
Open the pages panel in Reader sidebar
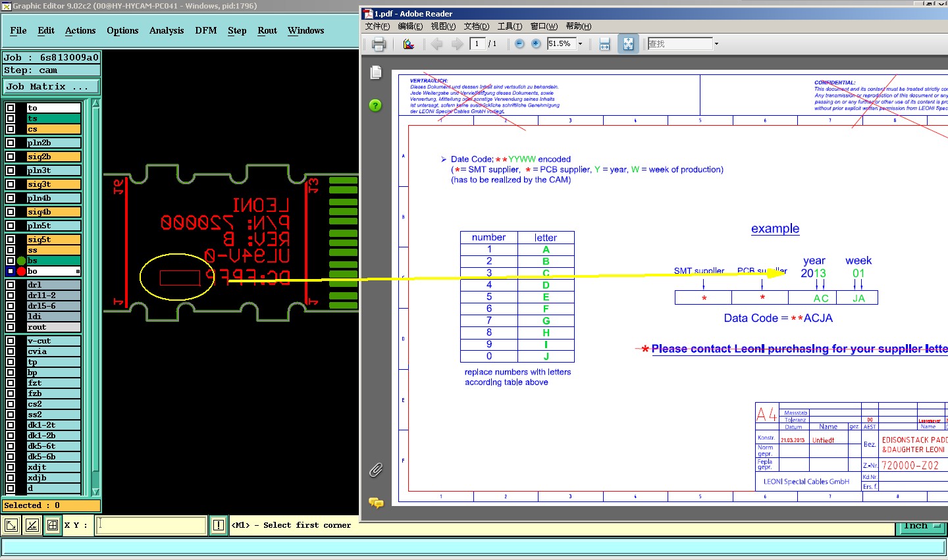click(x=376, y=72)
